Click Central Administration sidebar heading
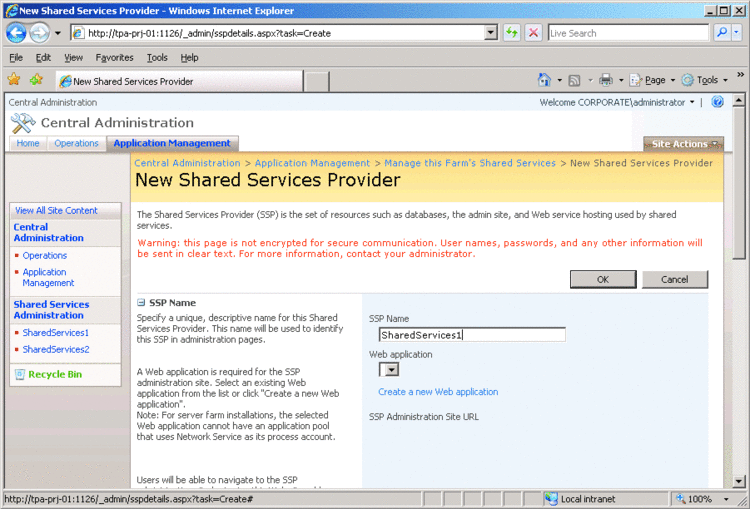 48,232
